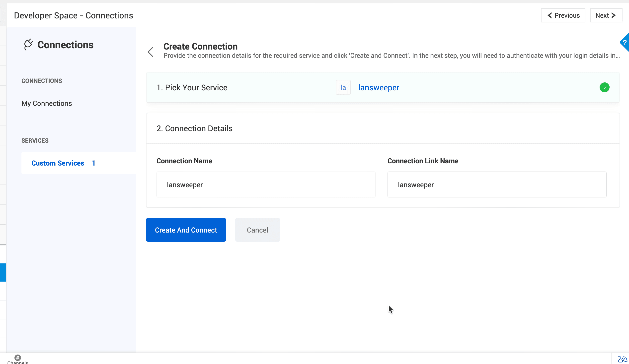
Task: Open the Channels icon in bottom bar
Action: coord(17,358)
